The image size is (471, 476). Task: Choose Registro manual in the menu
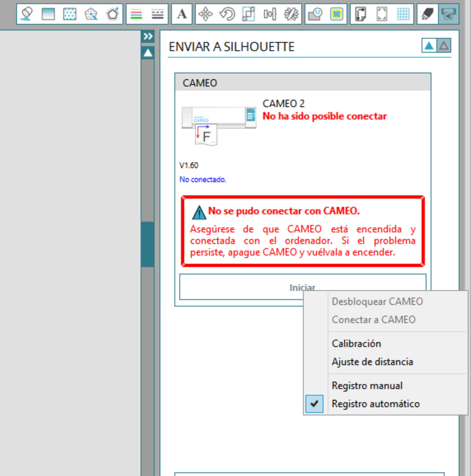coord(367,386)
